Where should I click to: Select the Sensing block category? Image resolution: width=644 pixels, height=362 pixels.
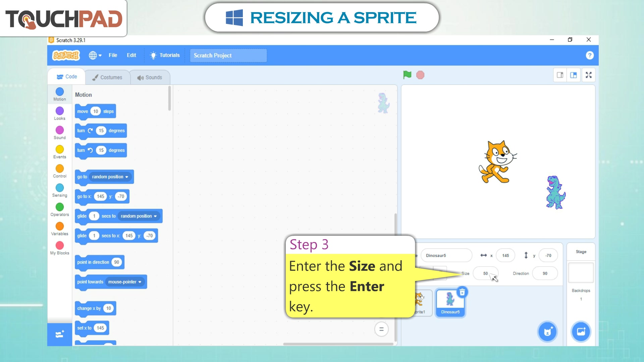[x=60, y=190]
